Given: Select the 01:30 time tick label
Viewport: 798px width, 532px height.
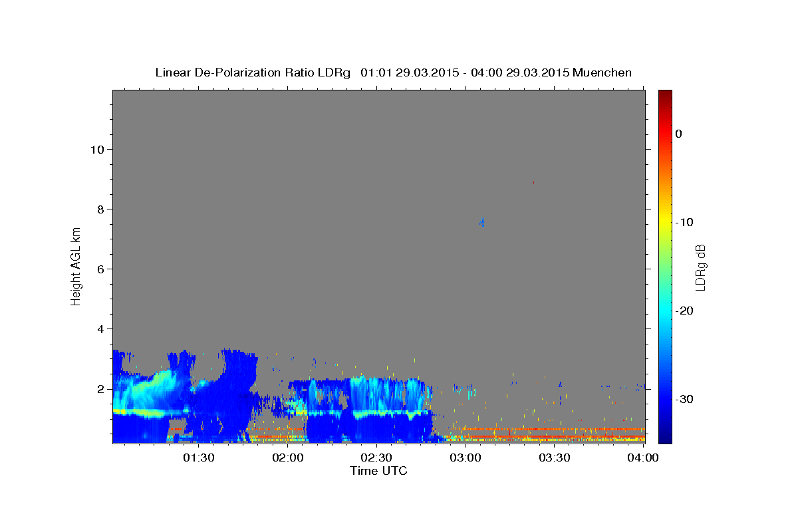Looking at the screenshot, I should (199, 458).
